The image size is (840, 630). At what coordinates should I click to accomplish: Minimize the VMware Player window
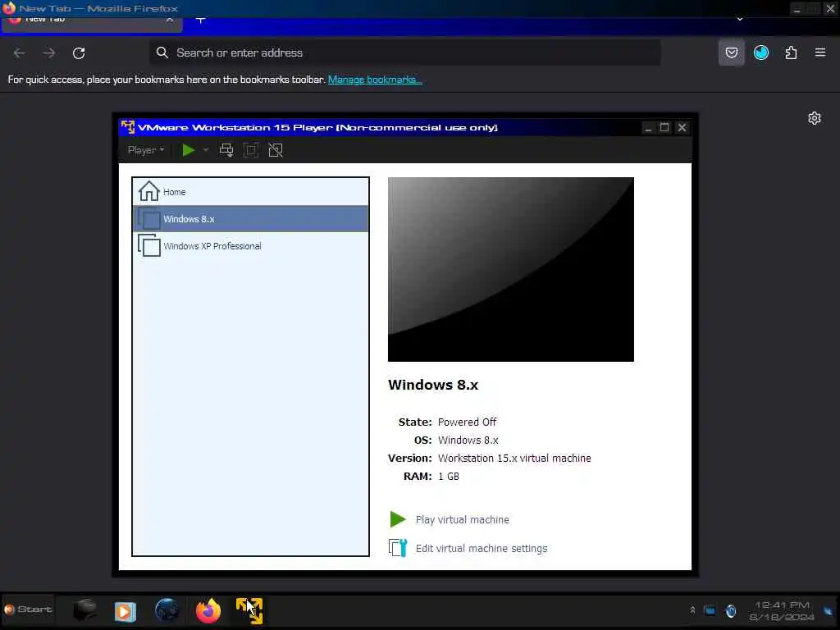(648, 127)
